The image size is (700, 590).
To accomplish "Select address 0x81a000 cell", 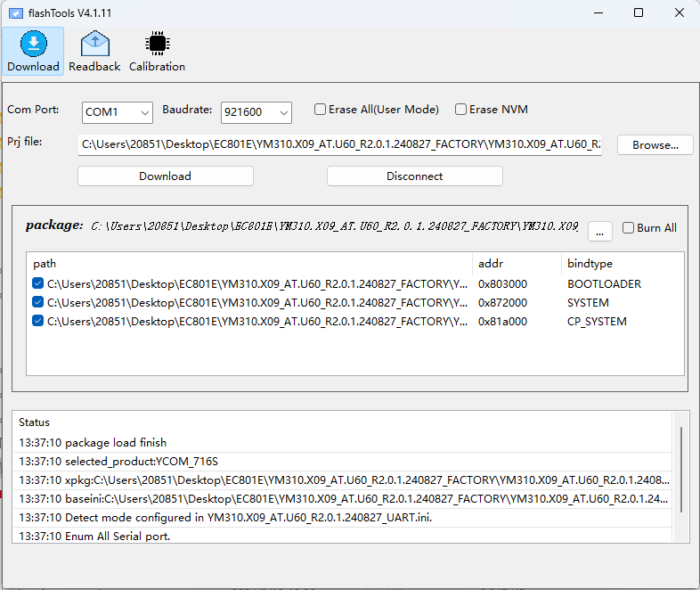I will click(x=502, y=322).
